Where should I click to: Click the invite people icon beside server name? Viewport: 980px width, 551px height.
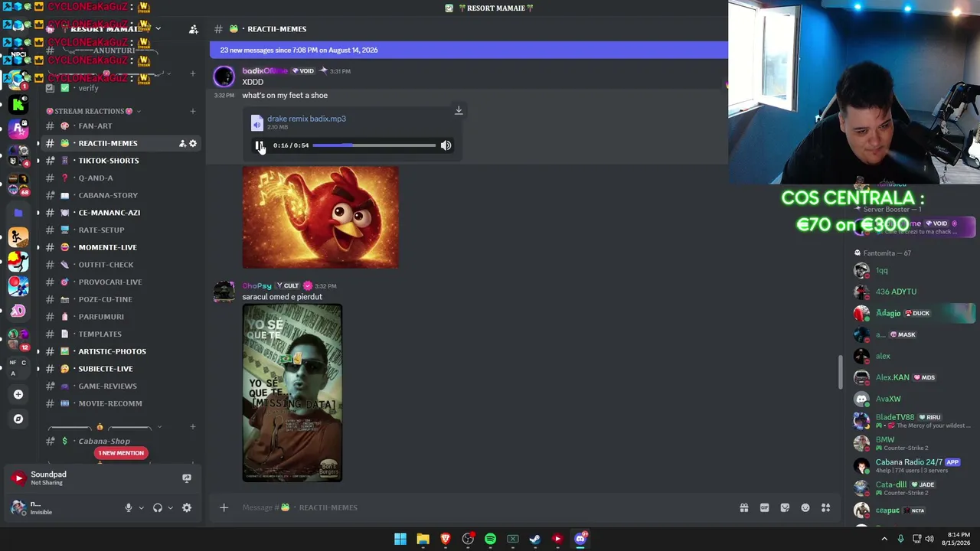194,29
